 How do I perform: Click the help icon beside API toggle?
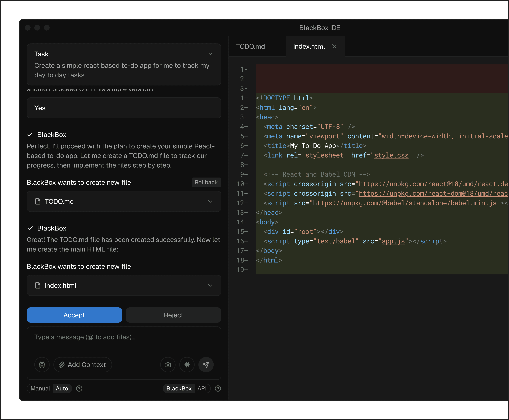tap(218, 389)
